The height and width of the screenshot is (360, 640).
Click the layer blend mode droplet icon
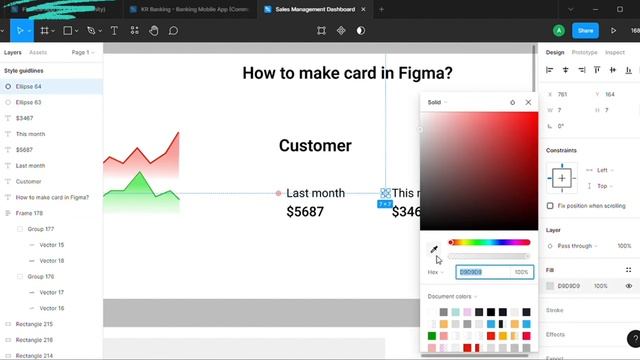[550, 246]
